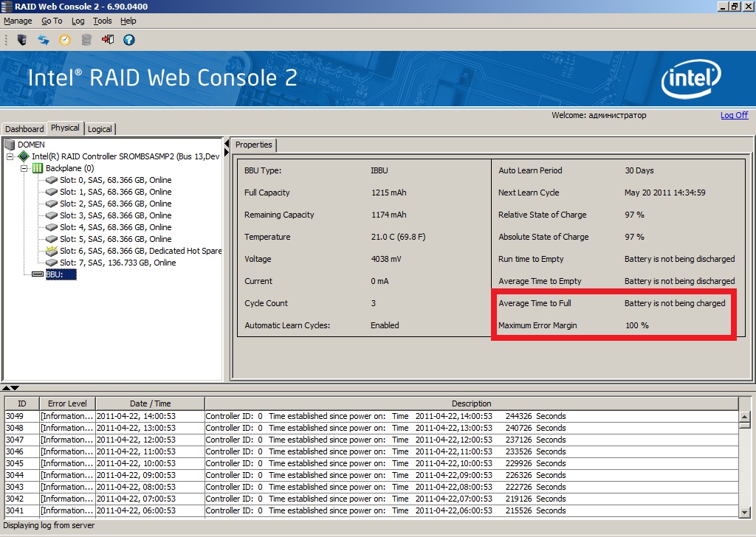The width and height of the screenshot is (756, 537).
Task: Select log entry ID 3049
Action: click(371, 416)
